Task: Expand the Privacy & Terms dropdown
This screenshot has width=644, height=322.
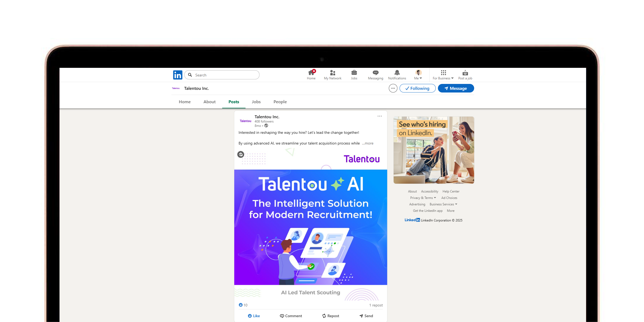Action: (x=423, y=198)
